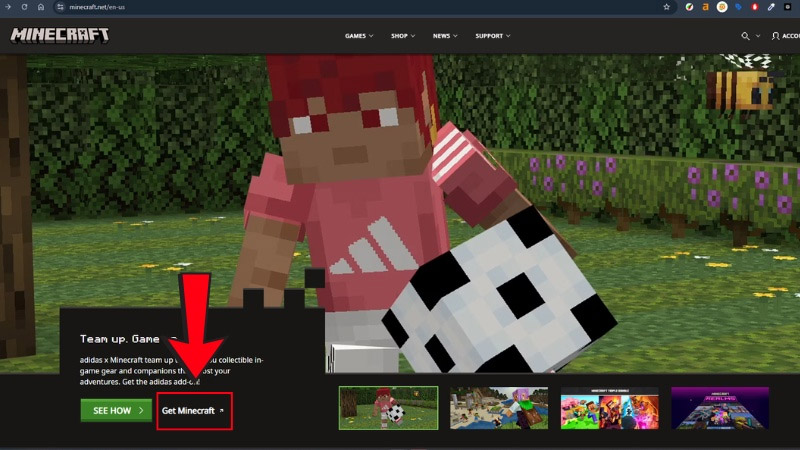The width and height of the screenshot is (800, 450).
Task: Open site search with the magnifier icon
Action: 745,36
